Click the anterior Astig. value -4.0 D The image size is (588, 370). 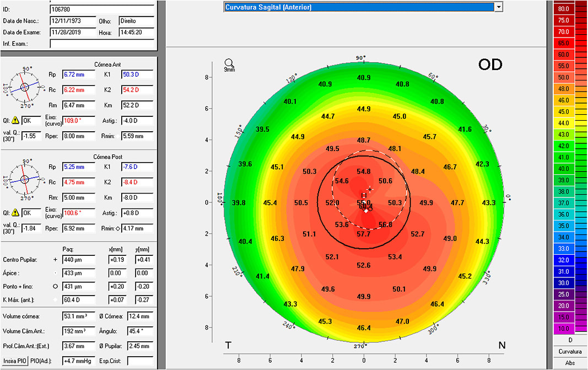[137, 121]
